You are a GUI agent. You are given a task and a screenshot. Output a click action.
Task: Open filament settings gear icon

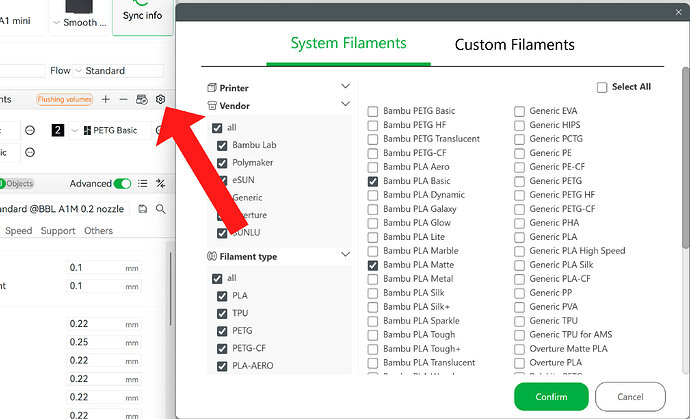tap(160, 99)
